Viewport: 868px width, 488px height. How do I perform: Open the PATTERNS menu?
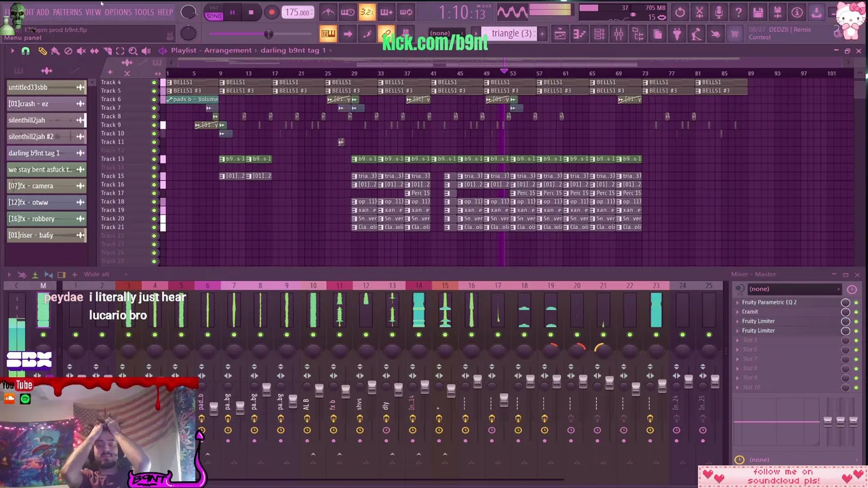tap(67, 12)
